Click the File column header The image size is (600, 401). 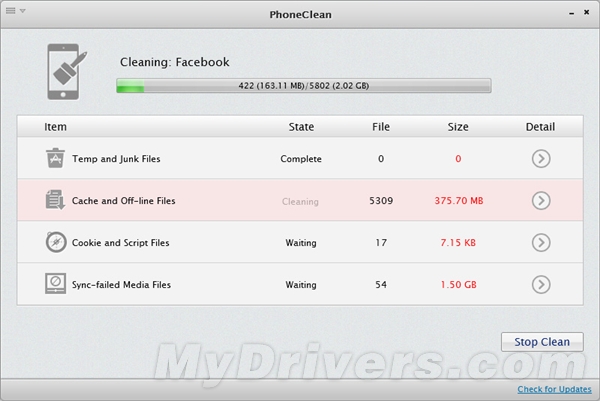(381, 127)
